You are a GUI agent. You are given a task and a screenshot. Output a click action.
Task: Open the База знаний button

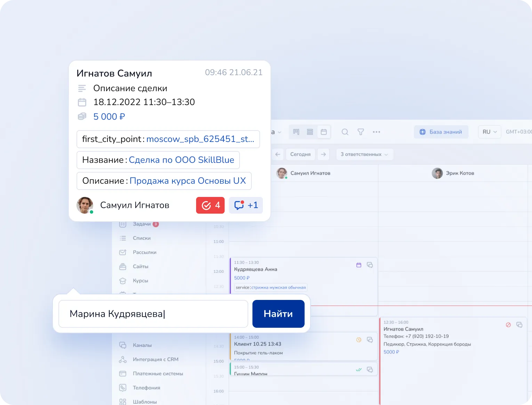click(441, 132)
